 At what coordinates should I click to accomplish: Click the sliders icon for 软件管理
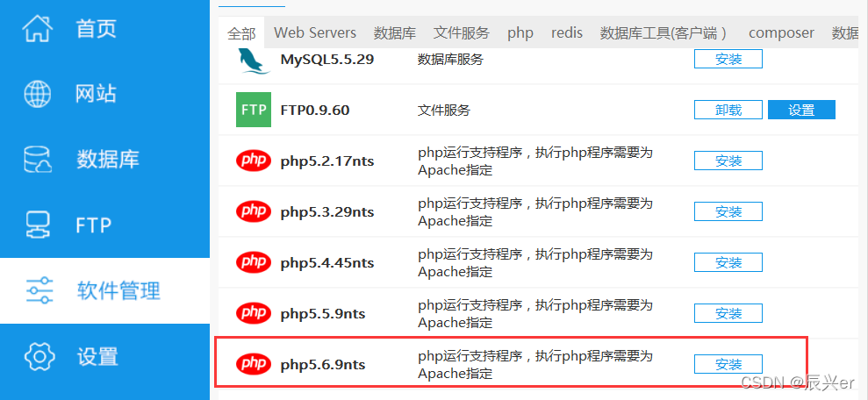click(39, 290)
